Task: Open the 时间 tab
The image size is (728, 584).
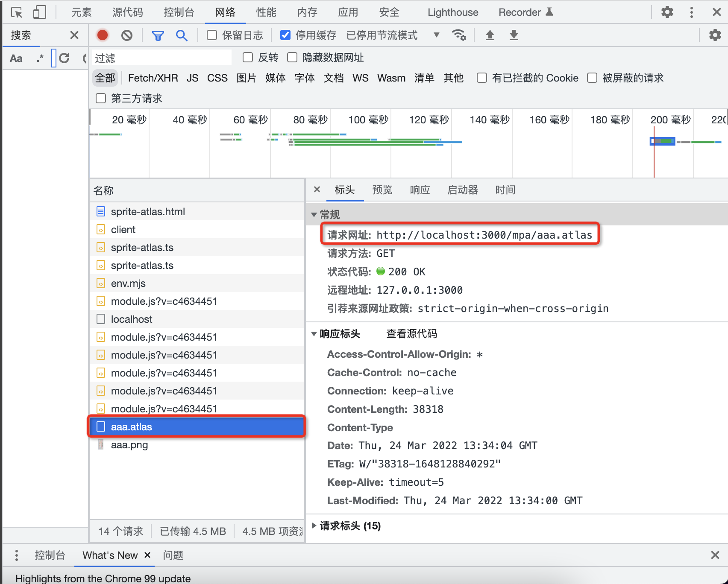Action: (x=505, y=190)
